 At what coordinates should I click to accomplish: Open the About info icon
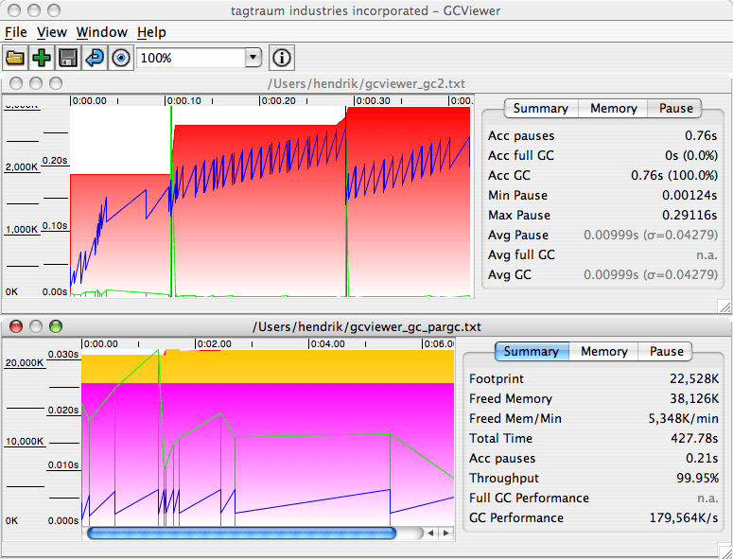pyautogui.click(x=281, y=59)
